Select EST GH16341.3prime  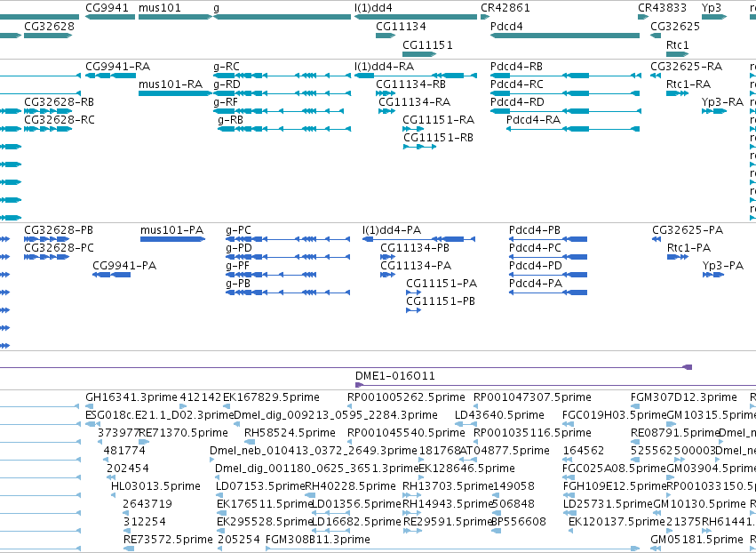[x=131, y=397]
